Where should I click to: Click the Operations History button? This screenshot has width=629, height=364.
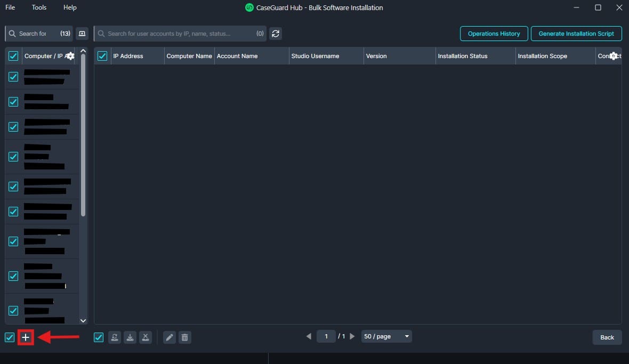[x=494, y=34]
